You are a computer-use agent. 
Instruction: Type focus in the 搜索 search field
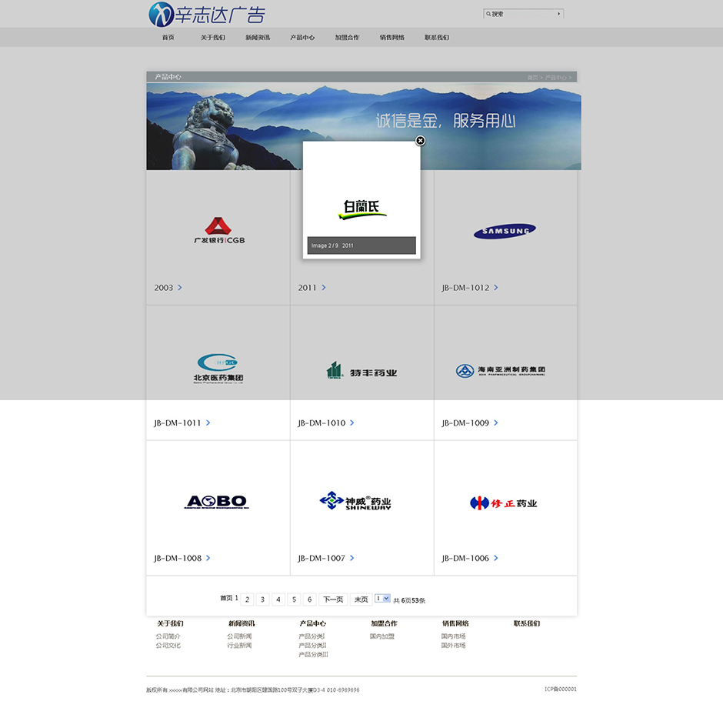click(522, 14)
